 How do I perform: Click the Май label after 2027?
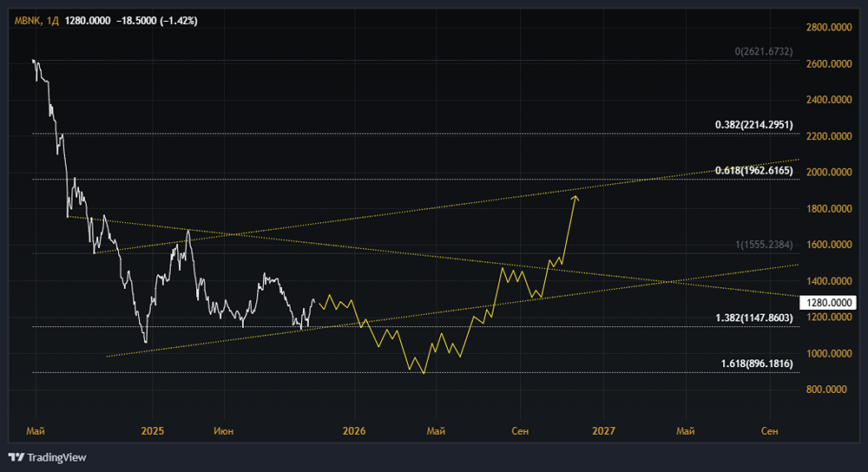point(686,431)
